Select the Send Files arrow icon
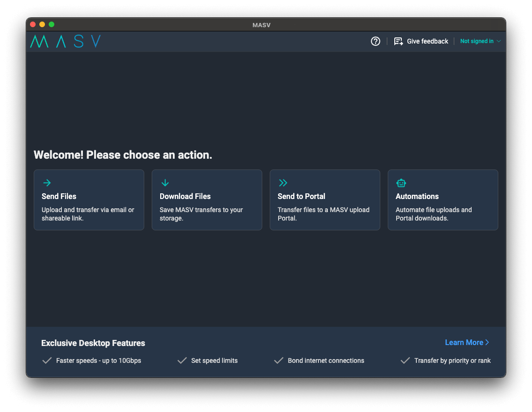 [x=46, y=183]
